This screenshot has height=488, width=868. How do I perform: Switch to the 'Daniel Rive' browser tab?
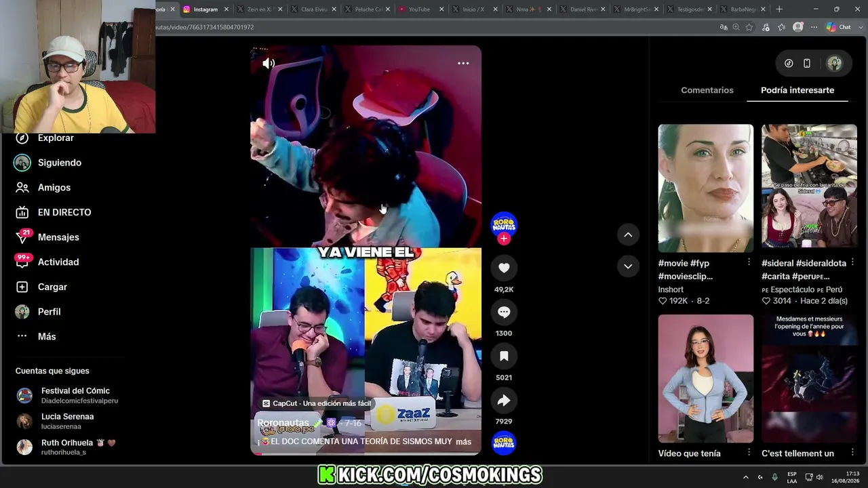(583, 9)
